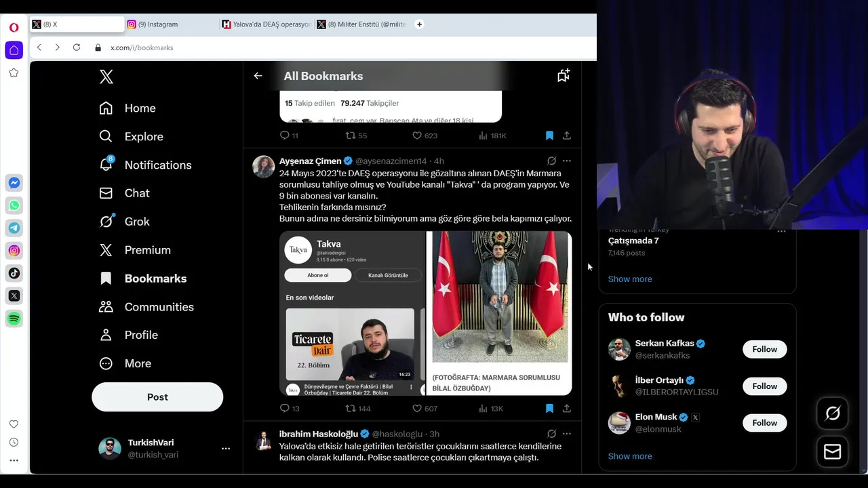Screen dimensions: 868x488
Task: Switch to Yalova'da DEAŞ operasyonu tab
Action: (x=267, y=24)
